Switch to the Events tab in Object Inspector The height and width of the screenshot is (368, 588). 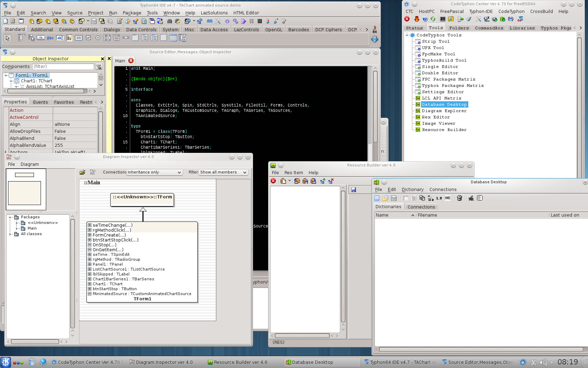click(40, 102)
